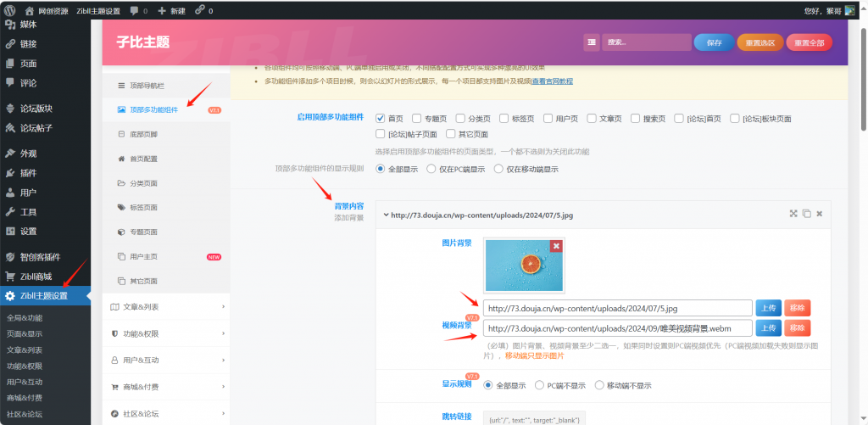The image size is (868, 425).
Task: Open the comments bubble icon in admin bar
Action: pos(135,10)
